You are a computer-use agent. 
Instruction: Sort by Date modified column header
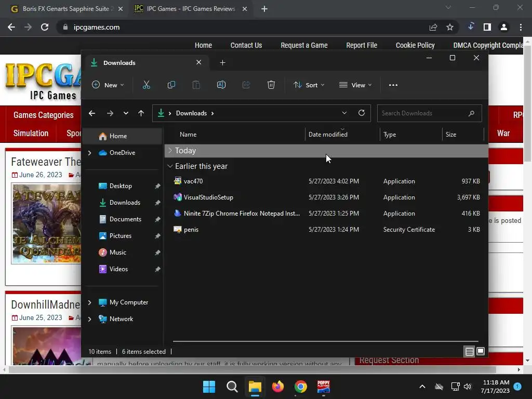[342, 135]
